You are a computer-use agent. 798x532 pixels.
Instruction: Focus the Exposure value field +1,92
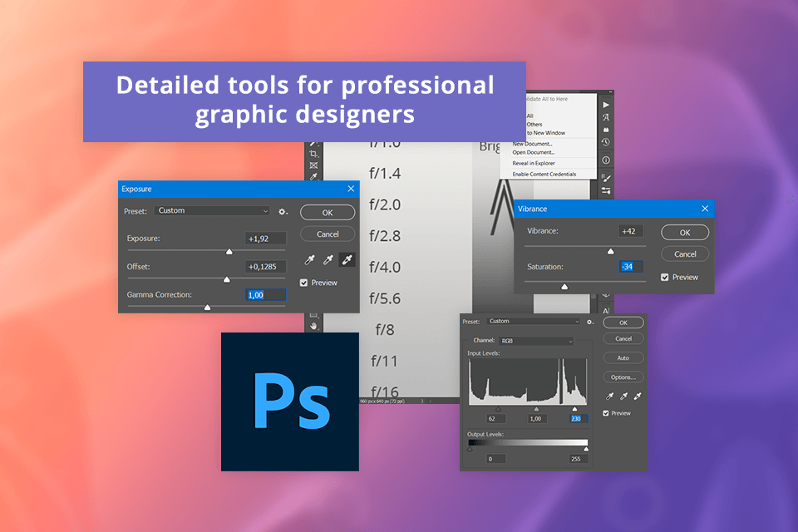tap(265, 239)
